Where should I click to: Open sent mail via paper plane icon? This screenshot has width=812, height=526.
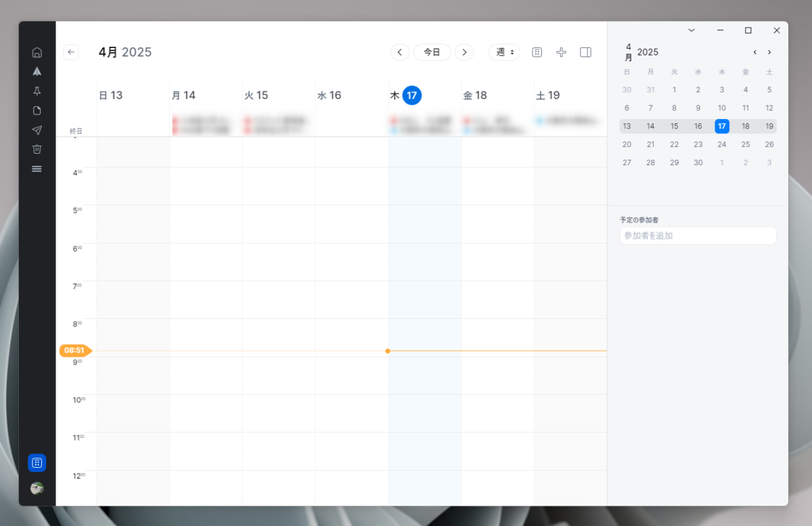click(x=37, y=130)
